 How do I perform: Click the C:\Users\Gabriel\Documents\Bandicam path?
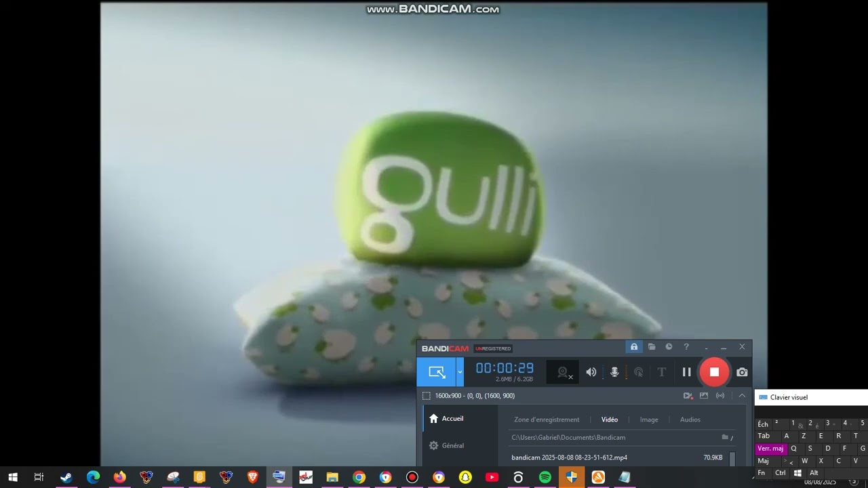(x=568, y=438)
